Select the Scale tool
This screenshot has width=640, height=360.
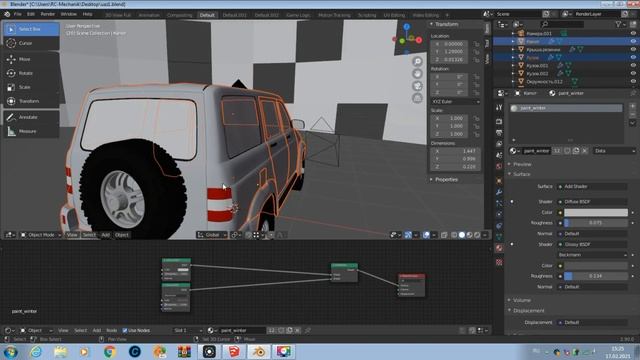[31, 87]
